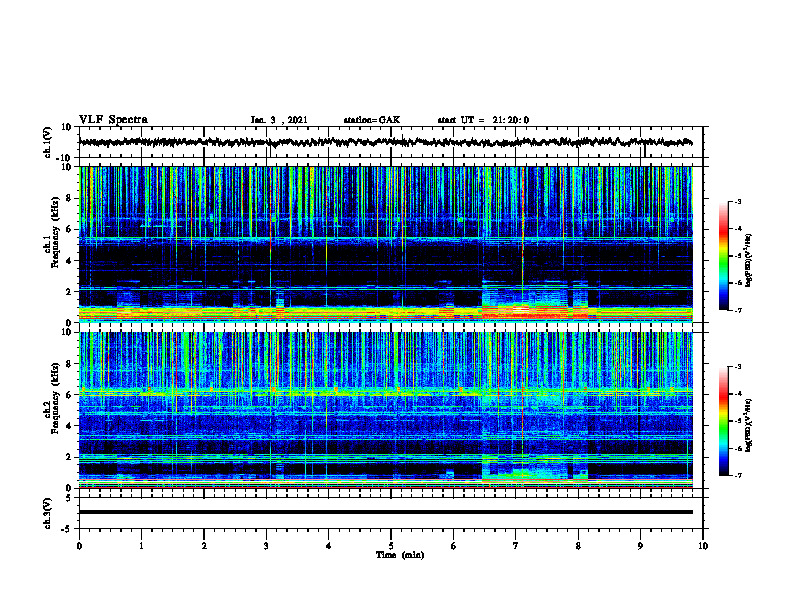The height and width of the screenshot is (612, 792).
Task: Click the "4" kHz tick on ch.1 spectrogram
Action: point(69,261)
